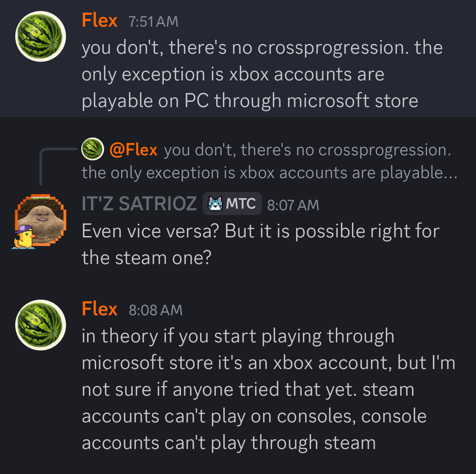Click the @Flex mention in reply preview
Image resolution: width=476 pixels, height=474 pixels.
pyautogui.click(x=133, y=149)
